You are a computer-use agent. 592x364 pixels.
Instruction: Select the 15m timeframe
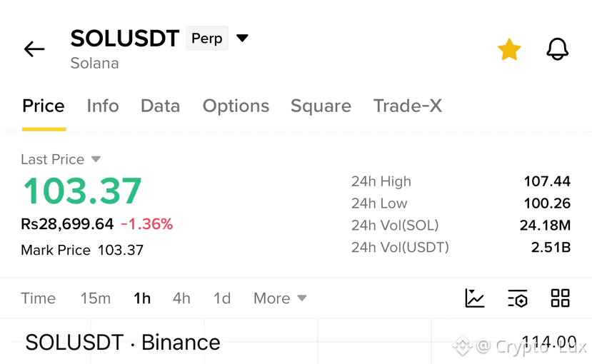[x=96, y=298]
